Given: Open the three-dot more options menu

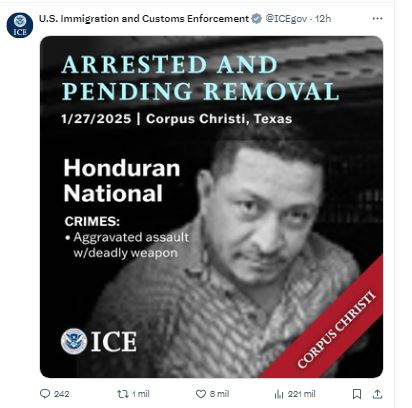Looking at the screenshot, I should [377, 19].
